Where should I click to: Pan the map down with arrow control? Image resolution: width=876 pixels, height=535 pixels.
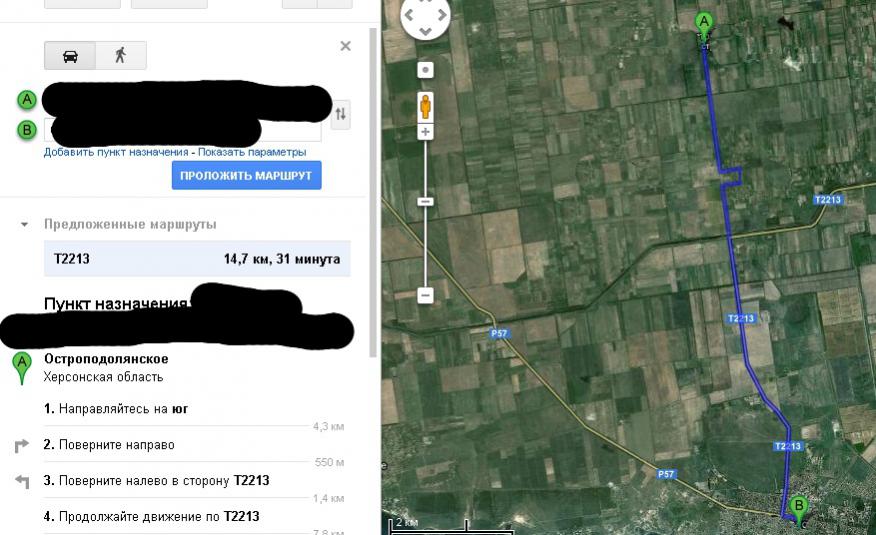click(x=426, y=31)
